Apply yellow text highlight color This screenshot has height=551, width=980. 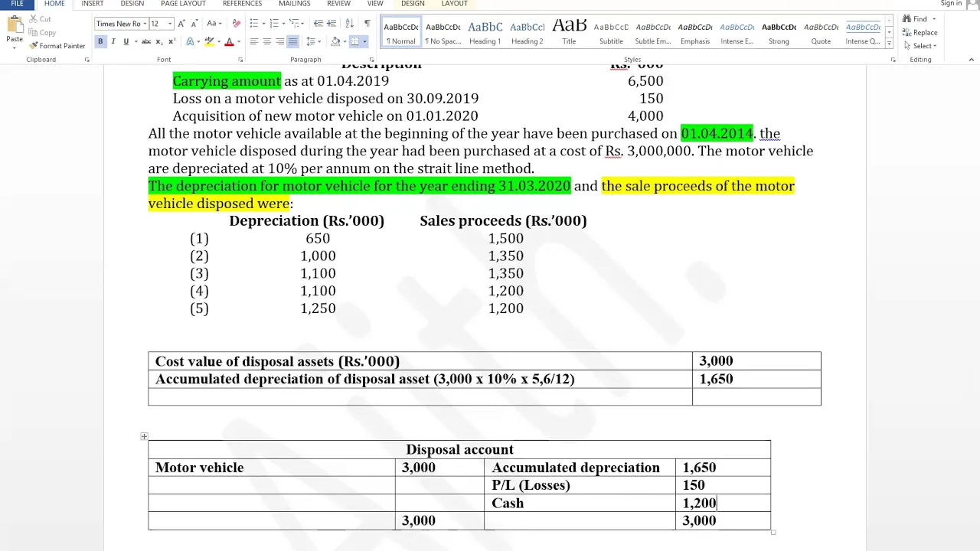(209, 41)
